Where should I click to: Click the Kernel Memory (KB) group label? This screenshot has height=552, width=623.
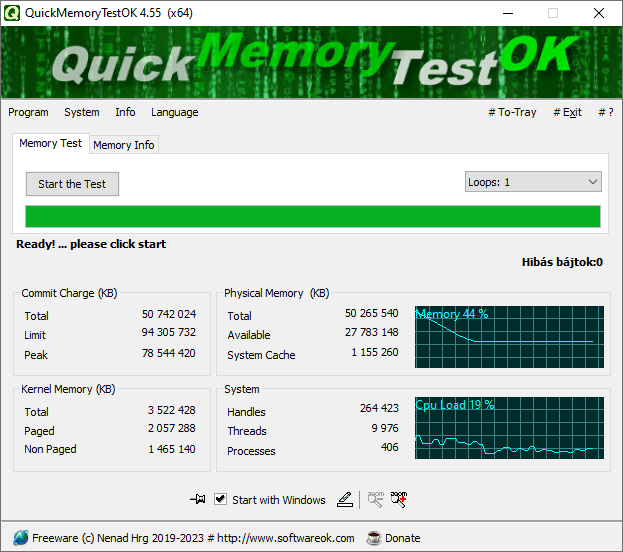(x=68, y=389)
